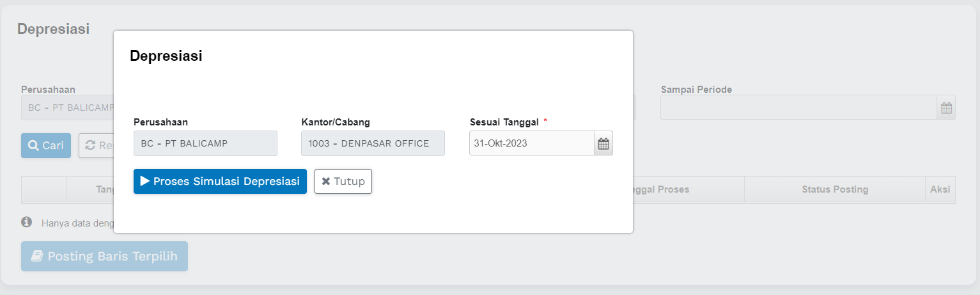This screenshot has height=295, width=980.
Task: Click the Depresiasi dialog title
Action: [x=166, y=56]
